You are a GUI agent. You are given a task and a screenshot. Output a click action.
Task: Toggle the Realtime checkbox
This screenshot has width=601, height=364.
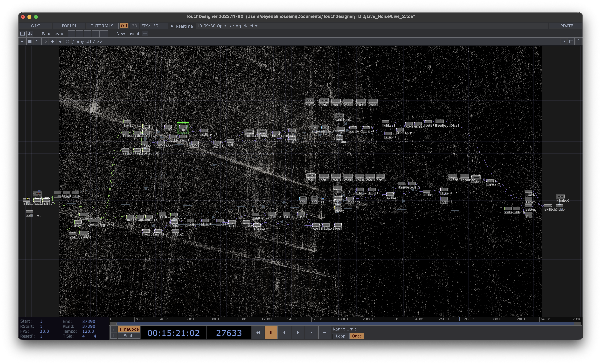pyautogui.click(x=172, y=26)
